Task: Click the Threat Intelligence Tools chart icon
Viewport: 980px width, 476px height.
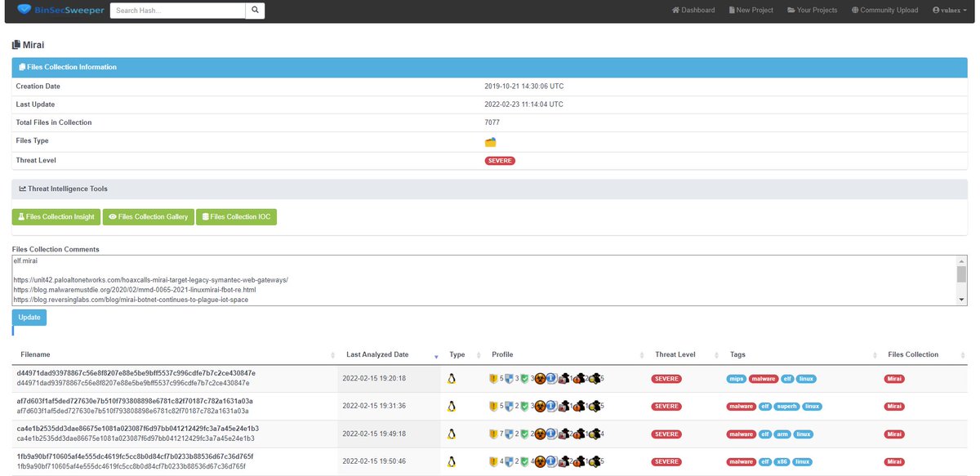Action: (x=22, y=189)
